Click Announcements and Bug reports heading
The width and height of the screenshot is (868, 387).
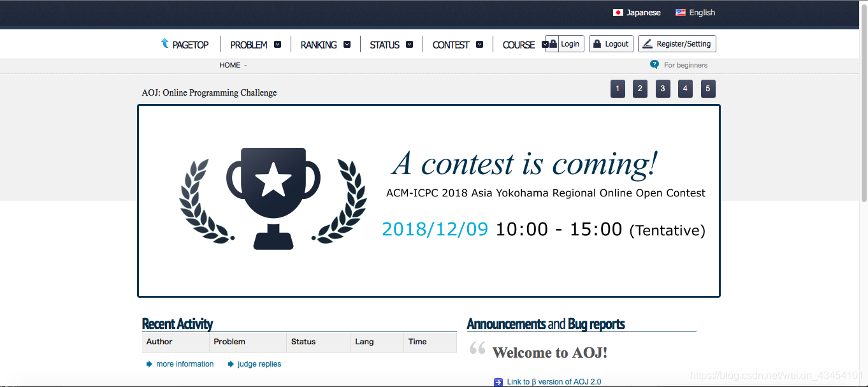[546, 324]
